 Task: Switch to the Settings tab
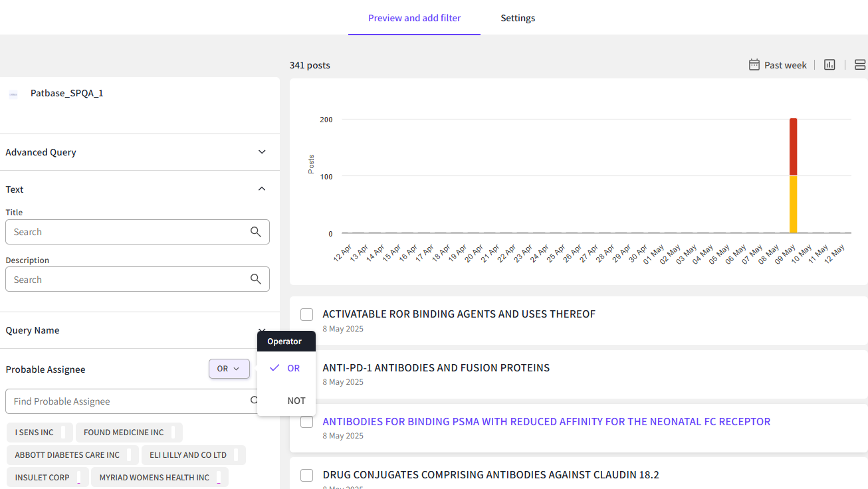point(518,18)
